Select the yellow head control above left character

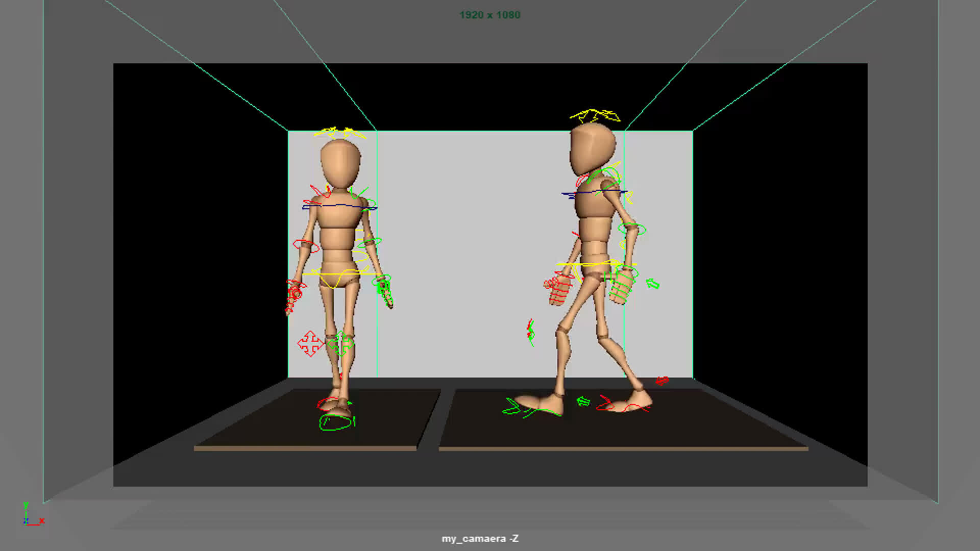click(x=339, y=132)
